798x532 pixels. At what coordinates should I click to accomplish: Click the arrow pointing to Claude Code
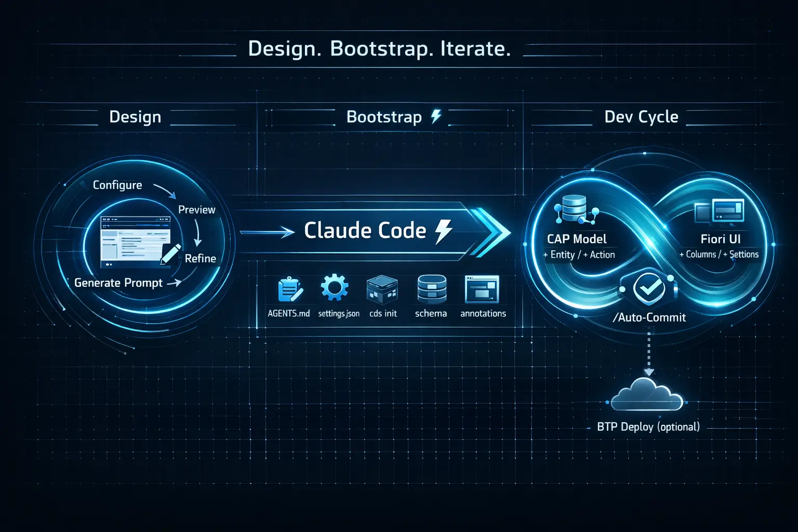click(267, 232)
